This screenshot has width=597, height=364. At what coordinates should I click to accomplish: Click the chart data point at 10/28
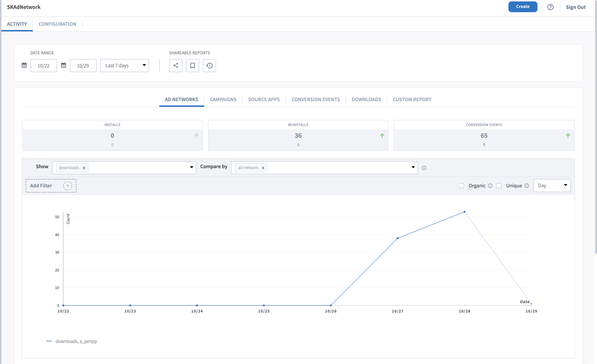coord(464,212)
